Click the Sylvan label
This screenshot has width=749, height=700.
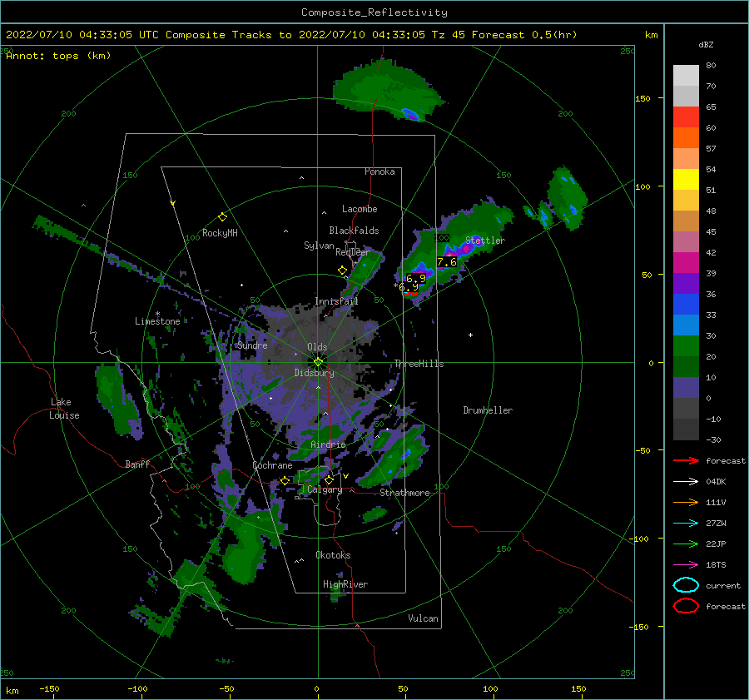point(319,246)
